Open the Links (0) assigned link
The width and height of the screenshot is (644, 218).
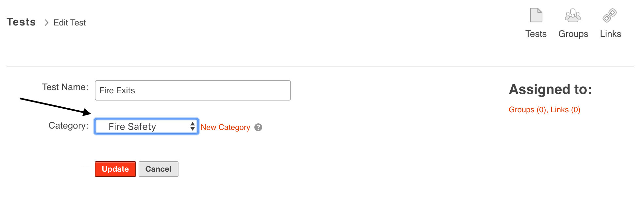click(565, 110)
